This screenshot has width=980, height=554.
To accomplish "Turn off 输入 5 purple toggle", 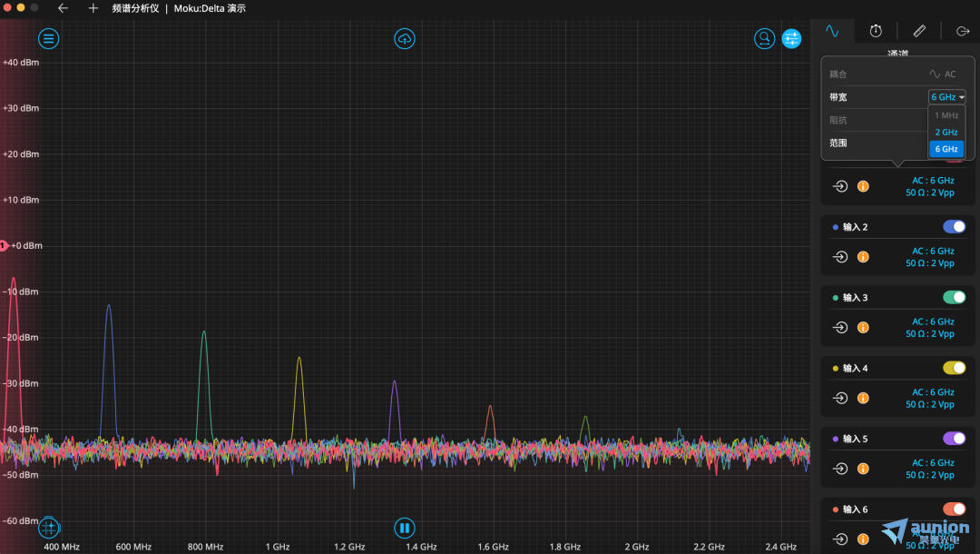I will coord(954,439).
